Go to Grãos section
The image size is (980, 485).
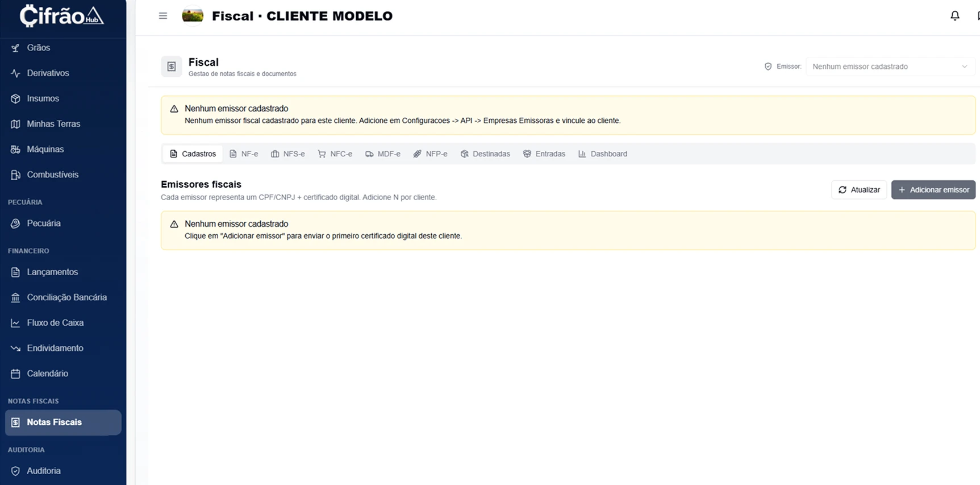pos(63,48)
